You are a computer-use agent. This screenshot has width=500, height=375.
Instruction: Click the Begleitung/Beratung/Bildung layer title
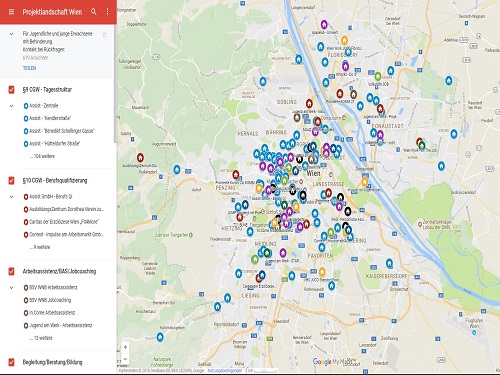coord(52,362)
